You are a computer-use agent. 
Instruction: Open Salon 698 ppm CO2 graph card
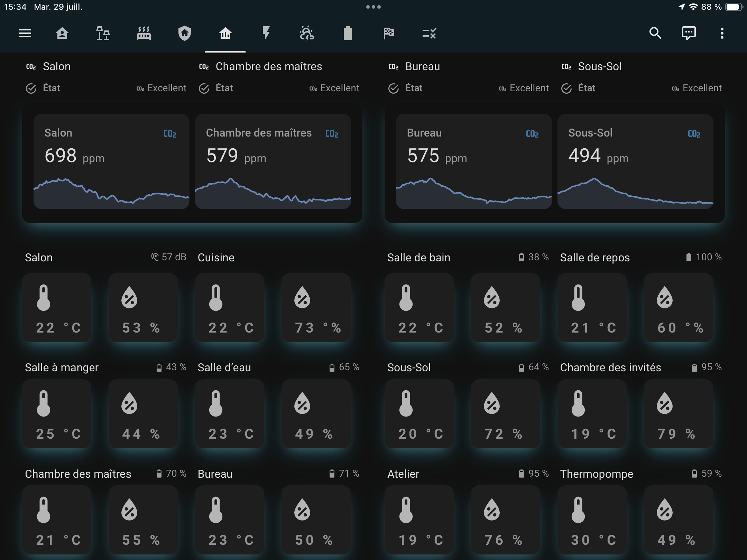click(x=111, y=161)
